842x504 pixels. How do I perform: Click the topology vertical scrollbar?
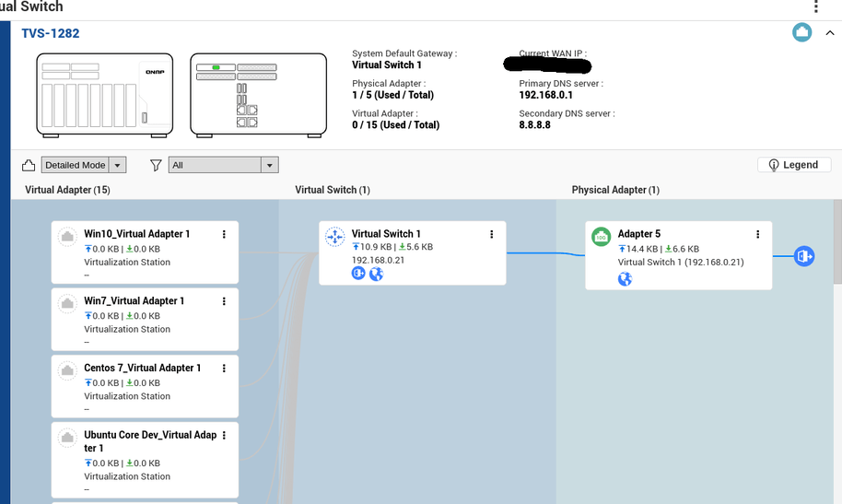pyautogui.click(x=837, y=241)
